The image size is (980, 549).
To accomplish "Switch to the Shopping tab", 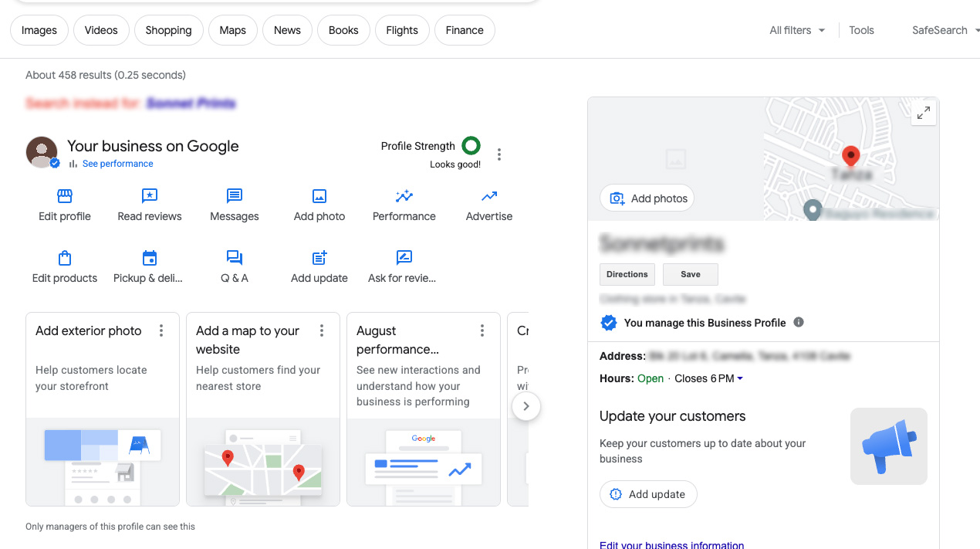I will [x=168, y=30].
